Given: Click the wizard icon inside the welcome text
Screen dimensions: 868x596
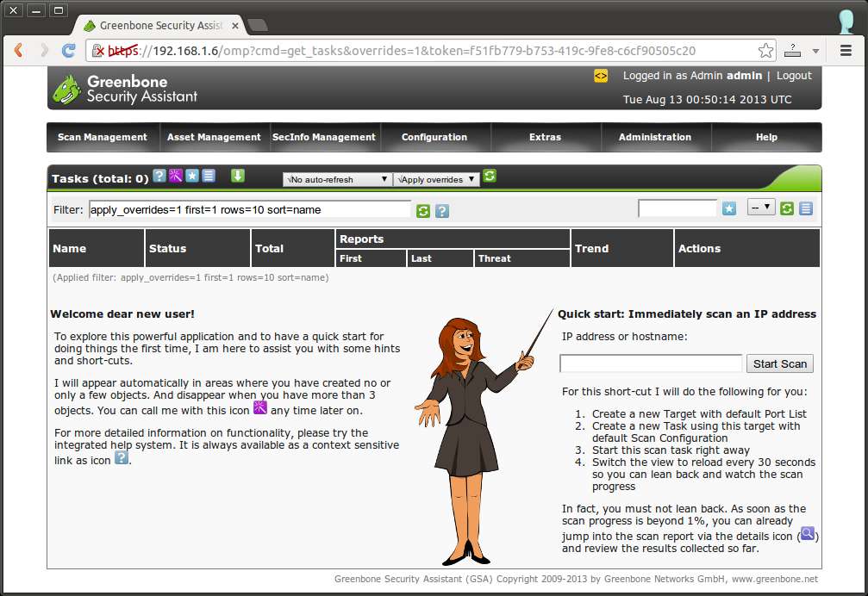Looking at the screenshot, I should 260,407.
